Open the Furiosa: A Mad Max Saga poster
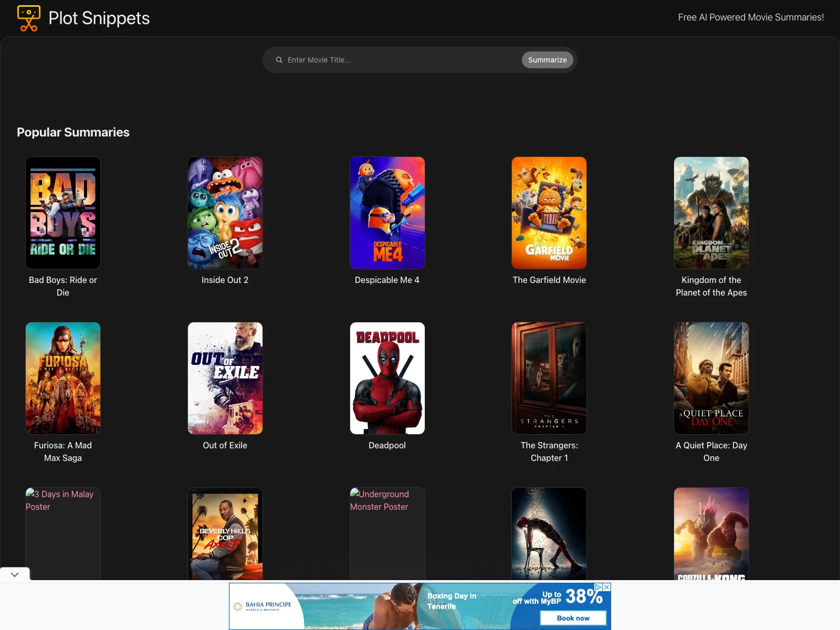840x630 pixels. point(63,378)
